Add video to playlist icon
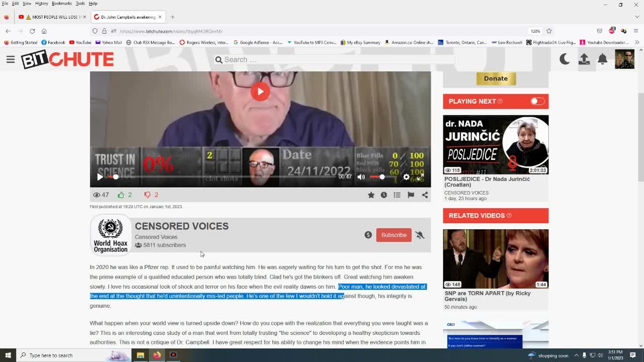This screenshot has width=644, height=362. (397, 195)
